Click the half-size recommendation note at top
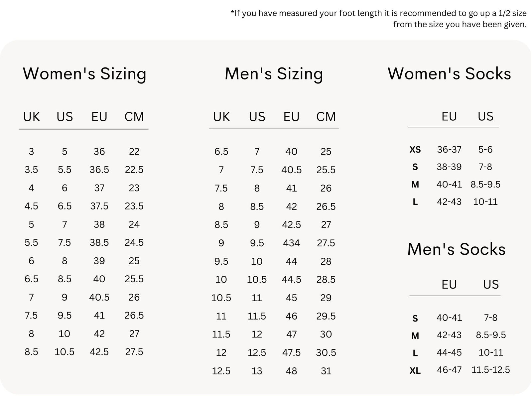Viewport: 532px width, 399px height. tap(378, 19)
